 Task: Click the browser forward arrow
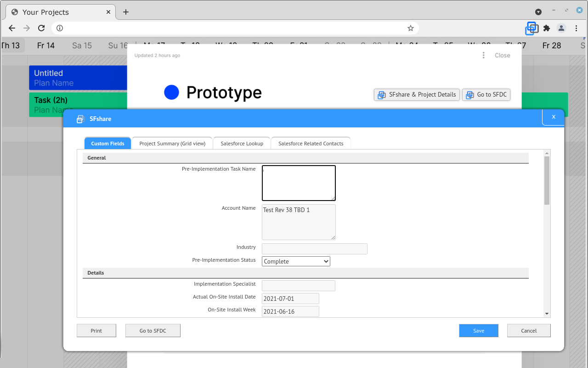pyautogui.click(x=27, y=28)
